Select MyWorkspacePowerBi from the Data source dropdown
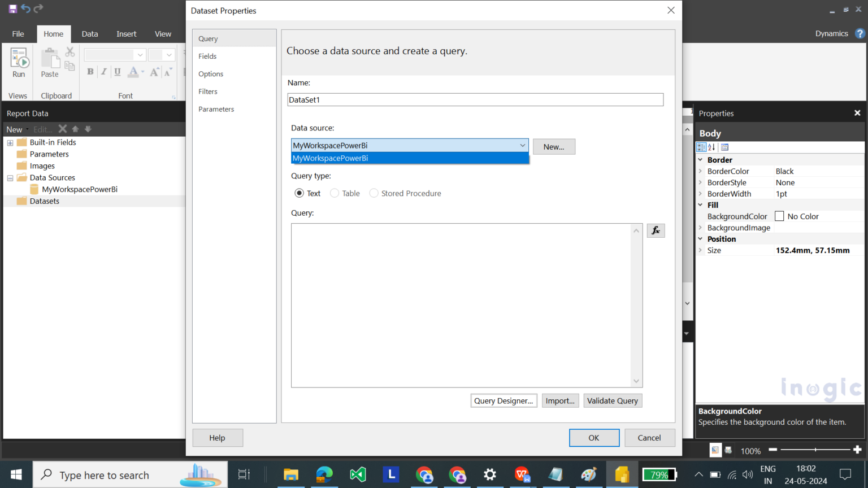 (409, 158)
